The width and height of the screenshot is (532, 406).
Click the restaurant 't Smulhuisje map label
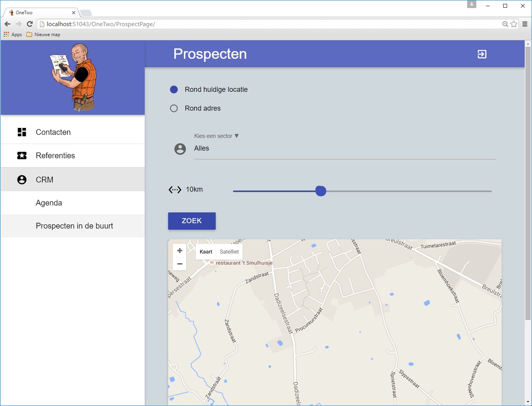pos(244,263)
